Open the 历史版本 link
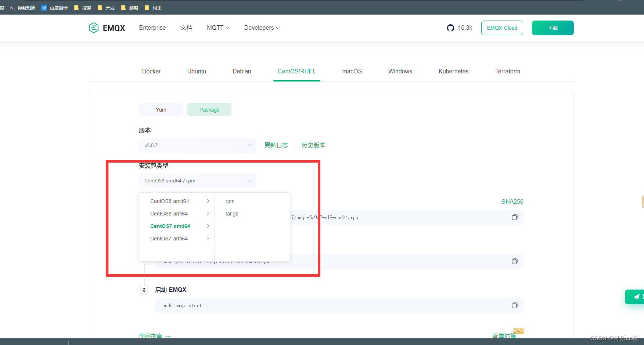 coord(313,145)
